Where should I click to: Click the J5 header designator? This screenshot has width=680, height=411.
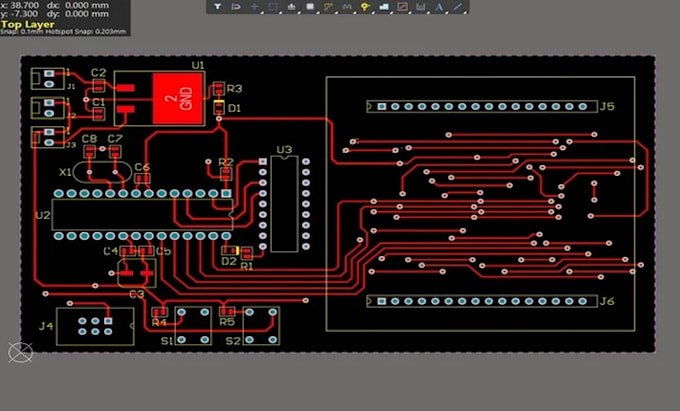(x=607, y=106)
